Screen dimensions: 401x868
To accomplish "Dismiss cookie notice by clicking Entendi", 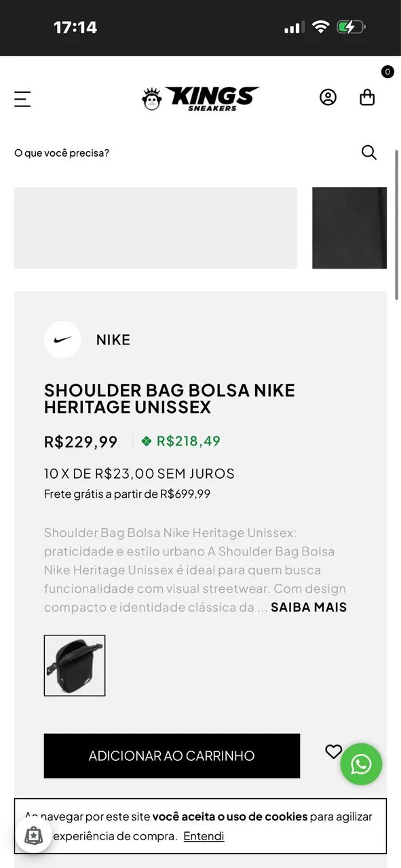I will 204,836.
